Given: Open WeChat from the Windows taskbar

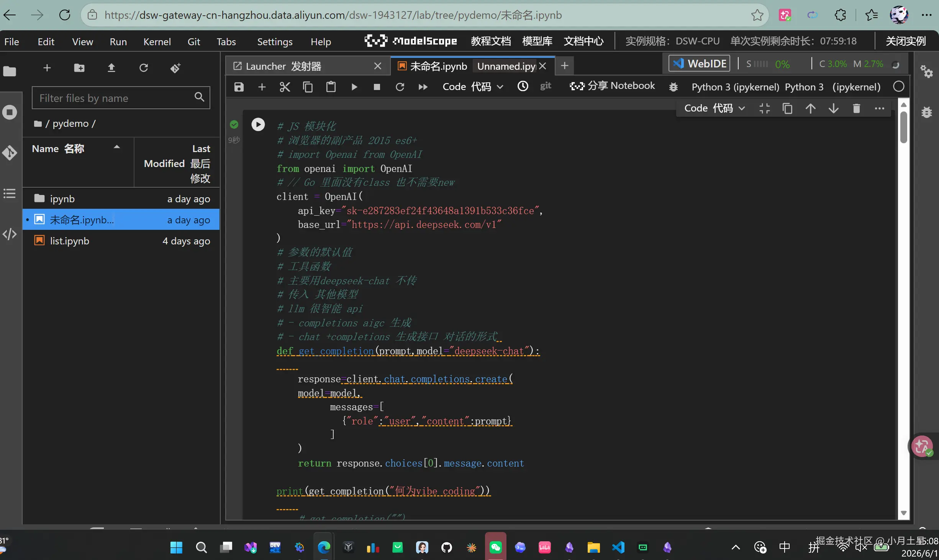Looking at the screenshot, I should [x=496, y=547].
